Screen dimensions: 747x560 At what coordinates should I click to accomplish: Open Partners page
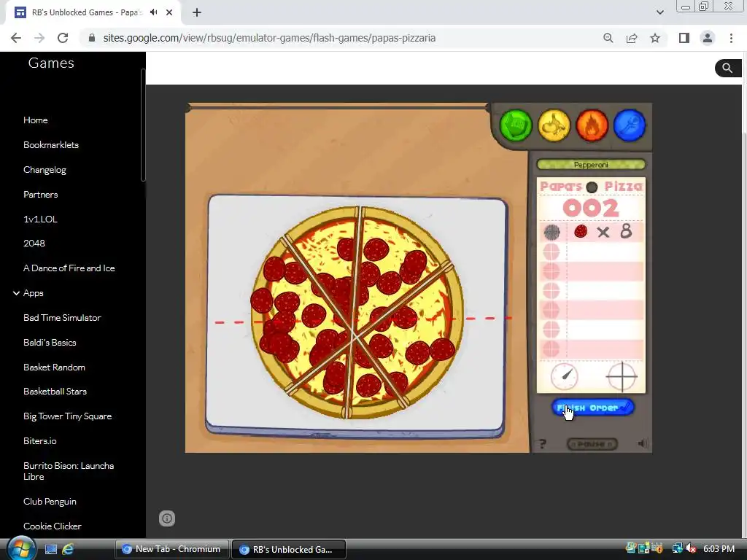[x=41, y=194]
